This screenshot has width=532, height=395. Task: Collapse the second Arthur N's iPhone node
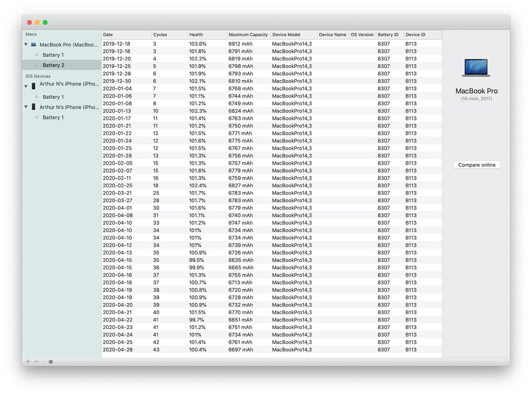[26, 107]
